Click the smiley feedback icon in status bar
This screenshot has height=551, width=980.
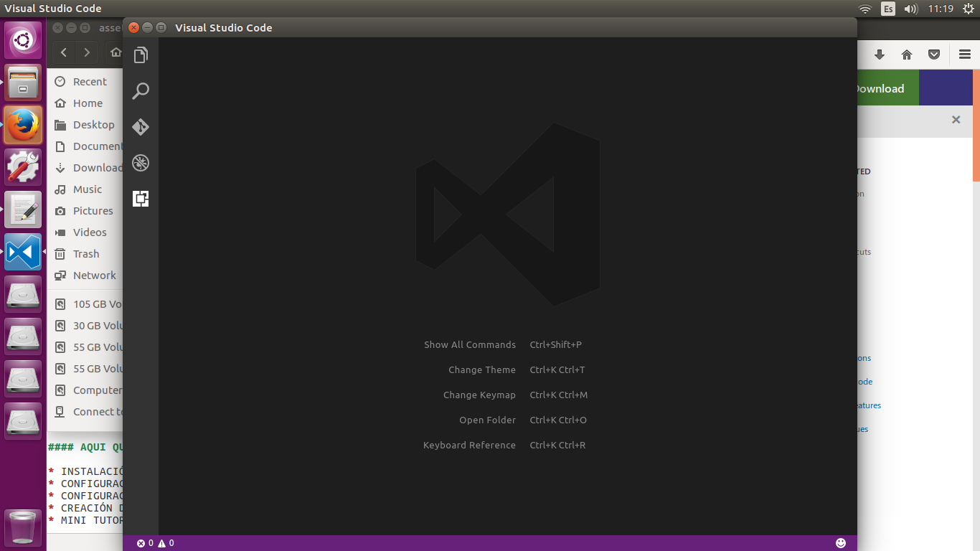(x=841, y=543)
